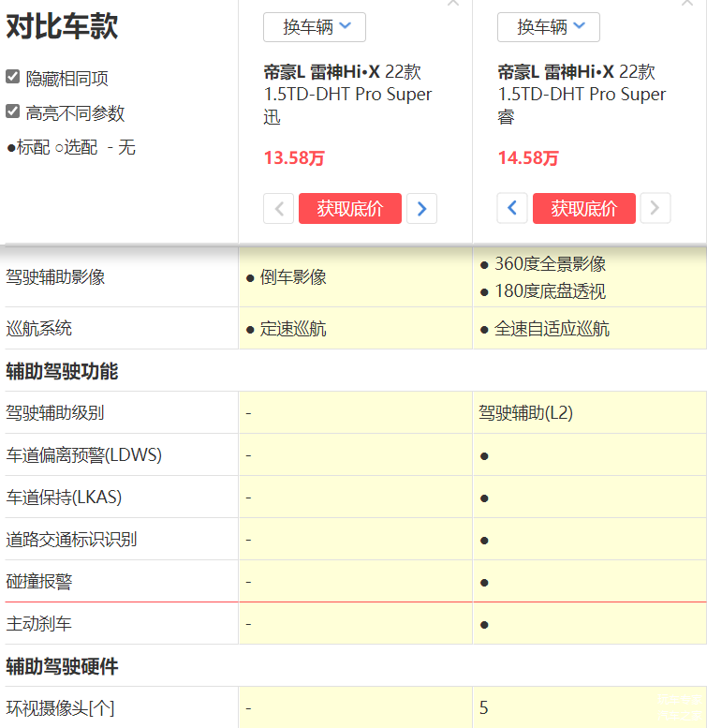Click the 驾驶辅助影像 row label
Screen dimensions: 707x728
point(55,277)
